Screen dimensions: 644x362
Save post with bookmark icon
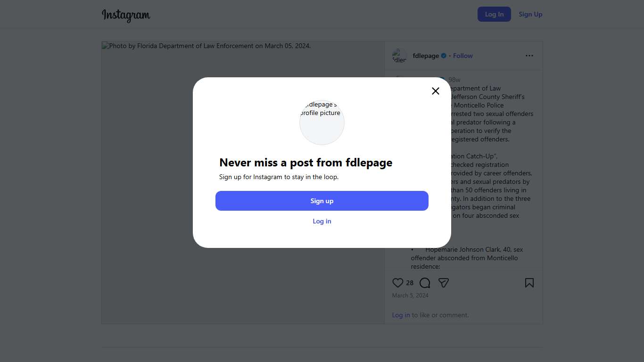click(x=529, y=283)
